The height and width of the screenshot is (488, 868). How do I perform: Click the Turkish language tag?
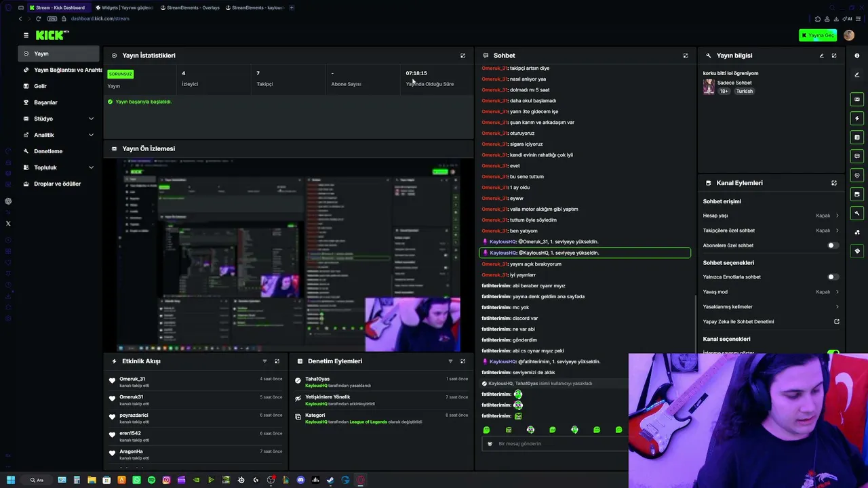pos(745,91)
